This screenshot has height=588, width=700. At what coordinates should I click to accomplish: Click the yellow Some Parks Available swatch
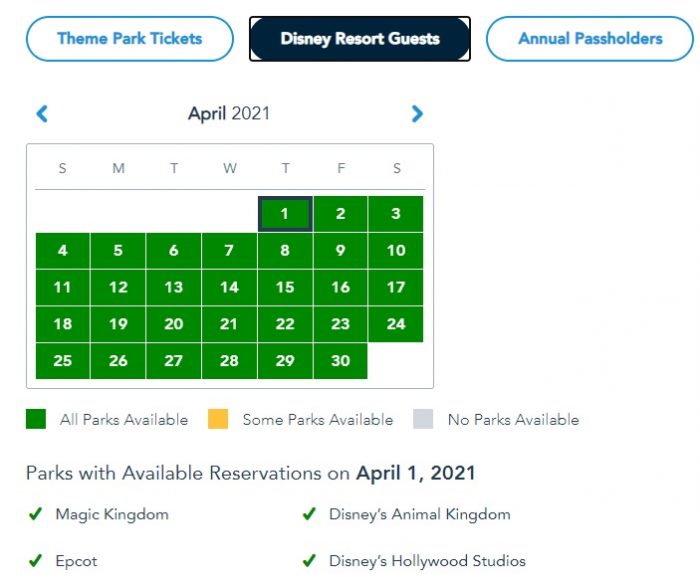click(x=218, y=420)
